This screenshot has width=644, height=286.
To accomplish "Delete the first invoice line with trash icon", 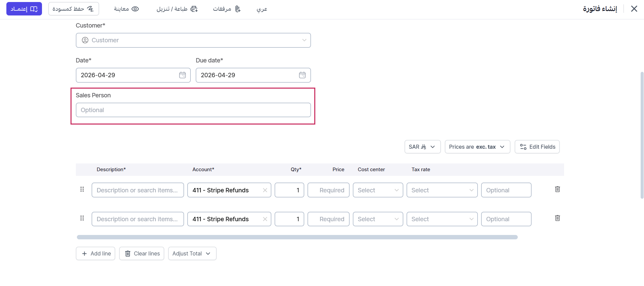I will coord(557,189).
